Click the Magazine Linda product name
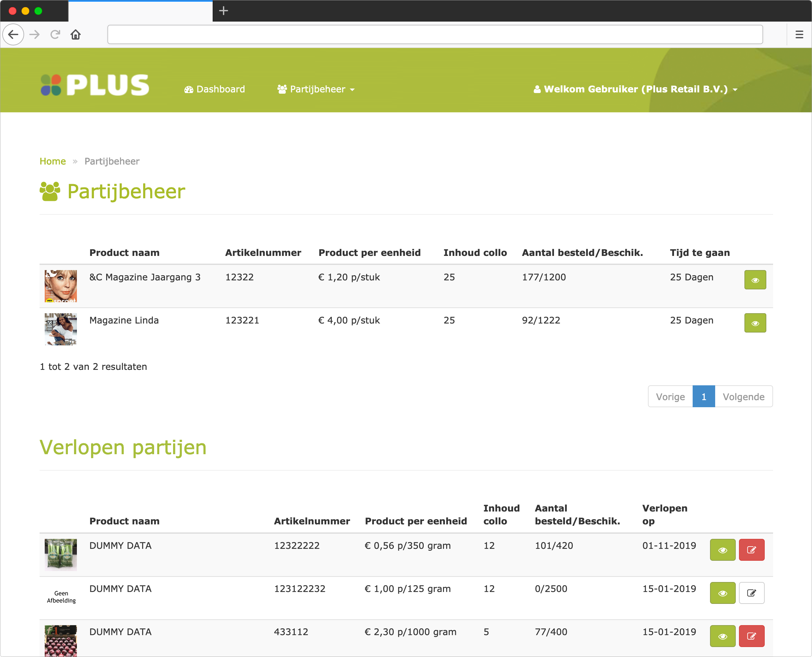The width and height of the screenshot is (812, 657). [x=124, y=320]
